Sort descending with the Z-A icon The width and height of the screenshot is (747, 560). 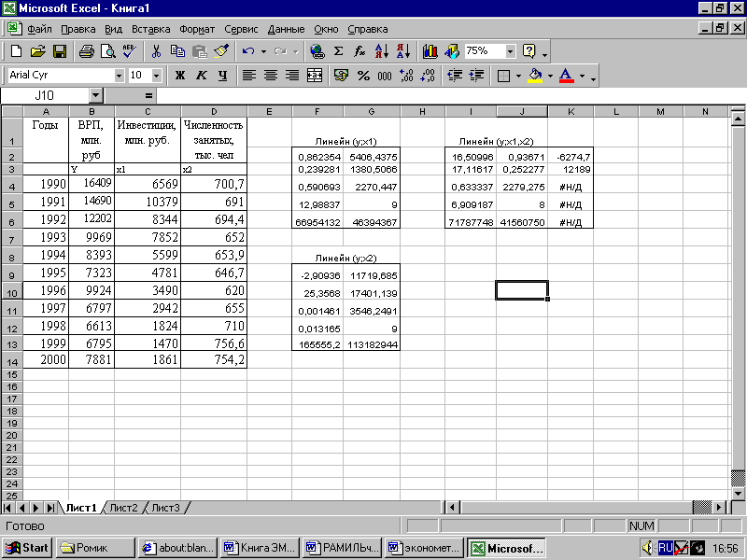click(403, 51)
